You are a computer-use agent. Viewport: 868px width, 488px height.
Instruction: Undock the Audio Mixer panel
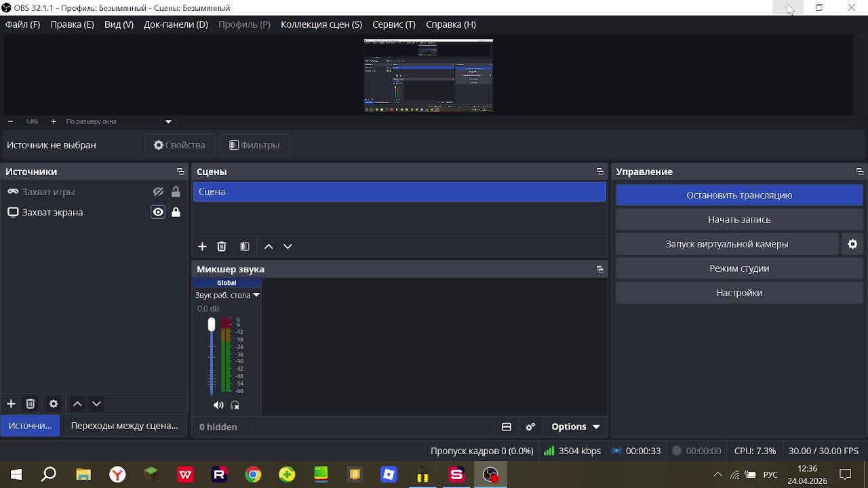(599, 269)
